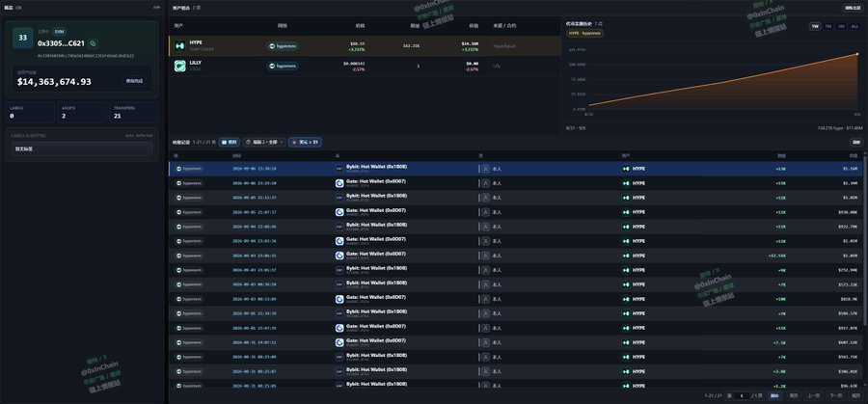Click the Bybit icon in the 23:01:57 transfer row

pos(339,270)
